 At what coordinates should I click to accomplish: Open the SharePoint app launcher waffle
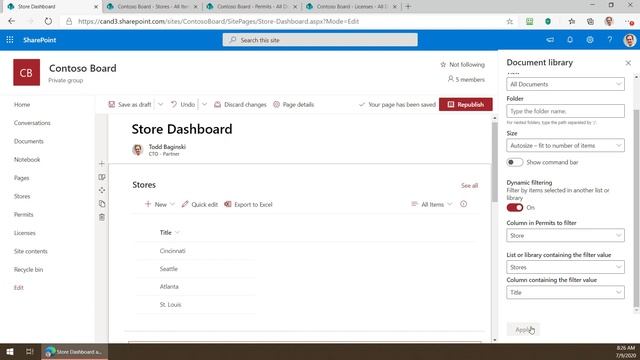[10, 40]
